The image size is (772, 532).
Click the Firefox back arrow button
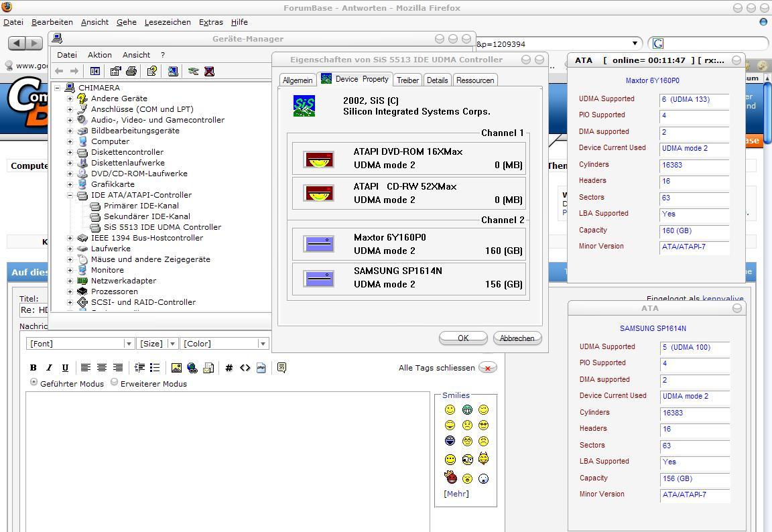(17, 44)
